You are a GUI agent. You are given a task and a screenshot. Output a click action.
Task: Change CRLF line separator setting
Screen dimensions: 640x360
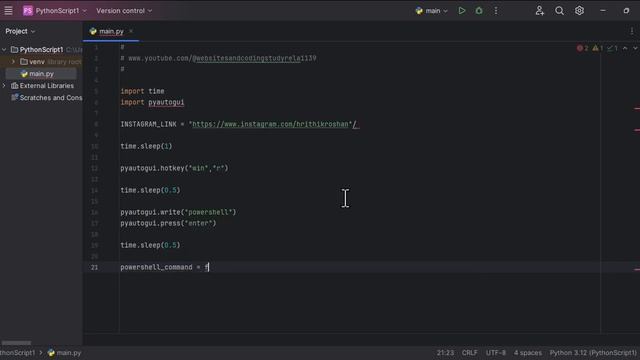469,353
